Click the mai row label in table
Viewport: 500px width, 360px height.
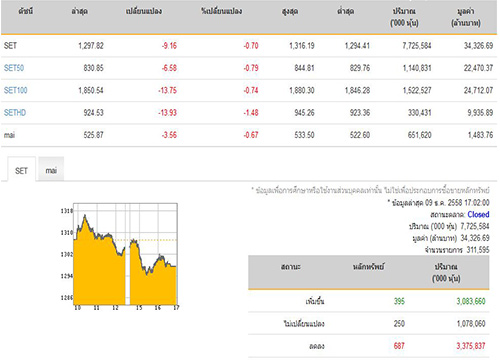(x=9, y=135)
